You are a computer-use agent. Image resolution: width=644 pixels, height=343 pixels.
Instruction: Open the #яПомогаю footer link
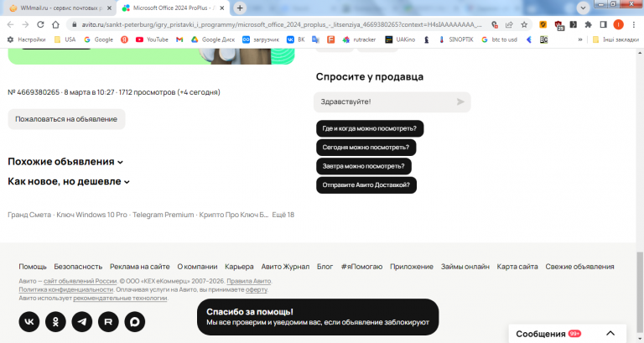(x=361, y=267)
